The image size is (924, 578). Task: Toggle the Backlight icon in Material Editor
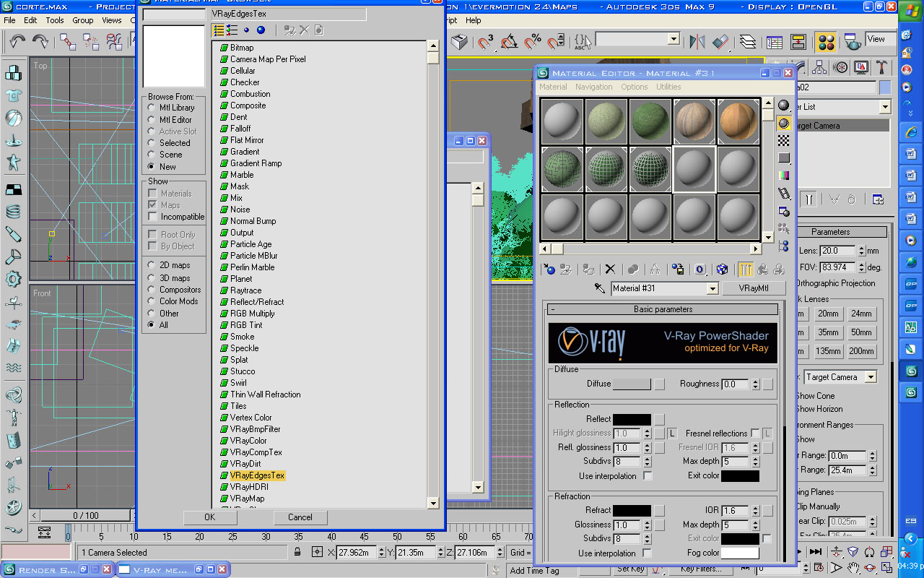(x=783, y=123)
